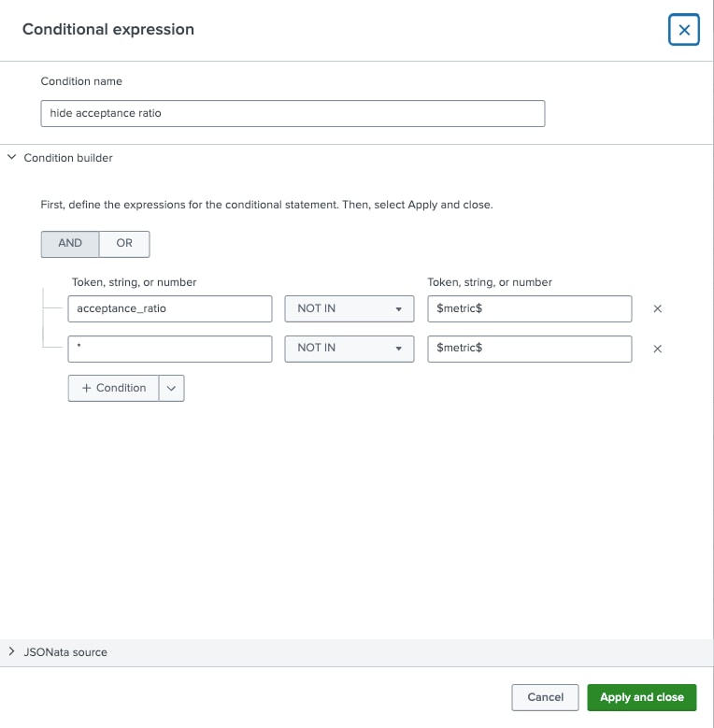Click the Condition name label
714x728 pixels.
[x=81, y=81]
